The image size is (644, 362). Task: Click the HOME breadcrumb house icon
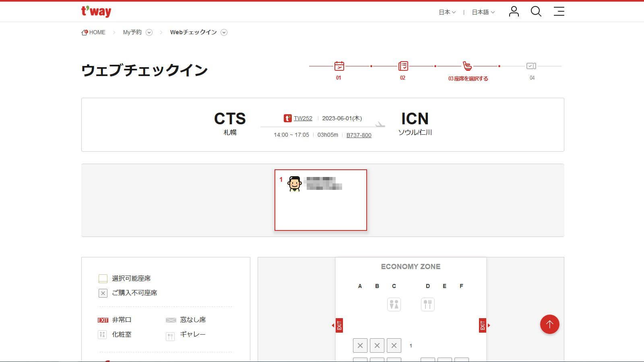coord(85,32)
